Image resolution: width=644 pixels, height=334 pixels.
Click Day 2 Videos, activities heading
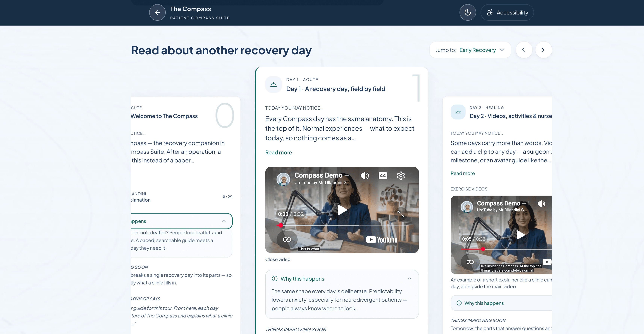pos(510,116)
